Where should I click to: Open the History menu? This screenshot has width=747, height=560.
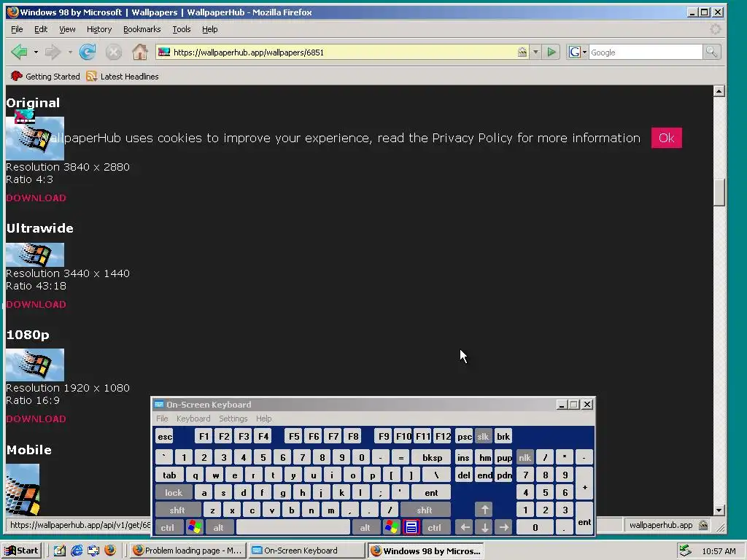point(99,29)
